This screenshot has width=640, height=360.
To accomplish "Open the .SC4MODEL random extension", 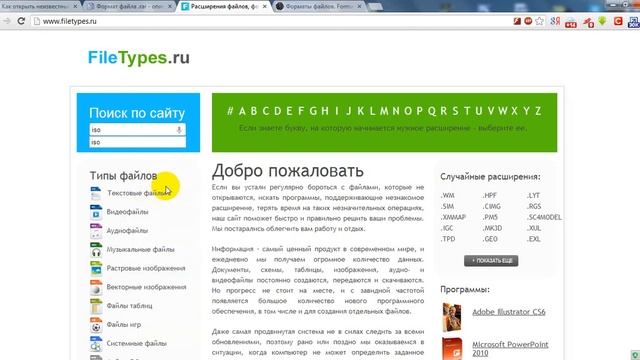I will tap(544, 217).
